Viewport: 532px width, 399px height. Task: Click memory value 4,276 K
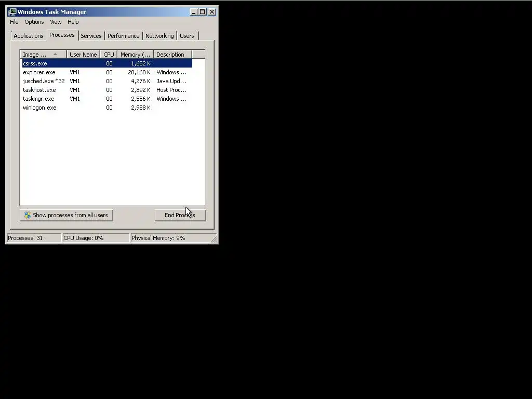click(140, 81)
